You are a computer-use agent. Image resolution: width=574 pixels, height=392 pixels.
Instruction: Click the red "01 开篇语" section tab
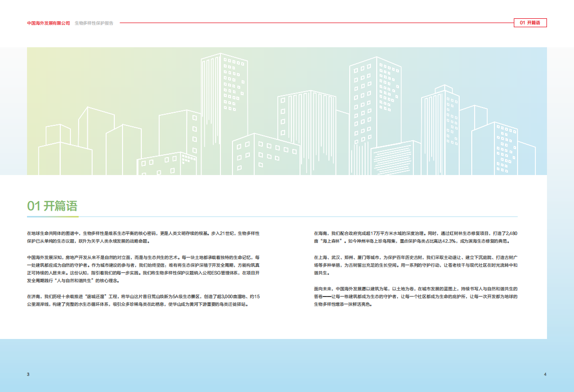[530, 23]
